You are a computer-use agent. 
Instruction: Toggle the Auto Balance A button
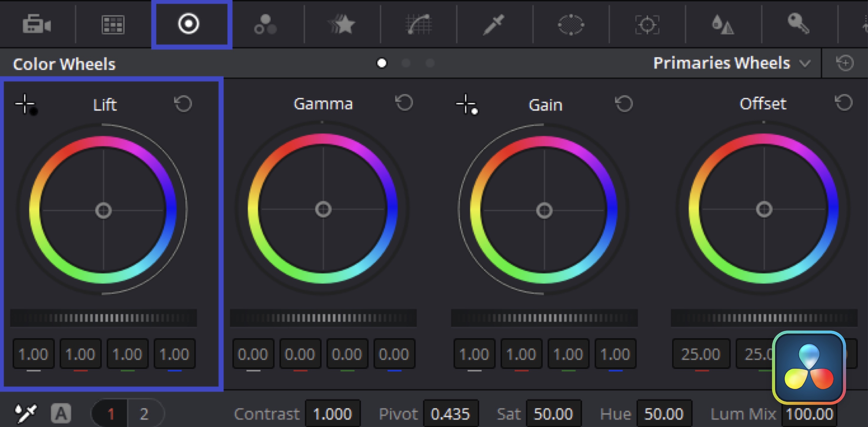tap(61, 413)
